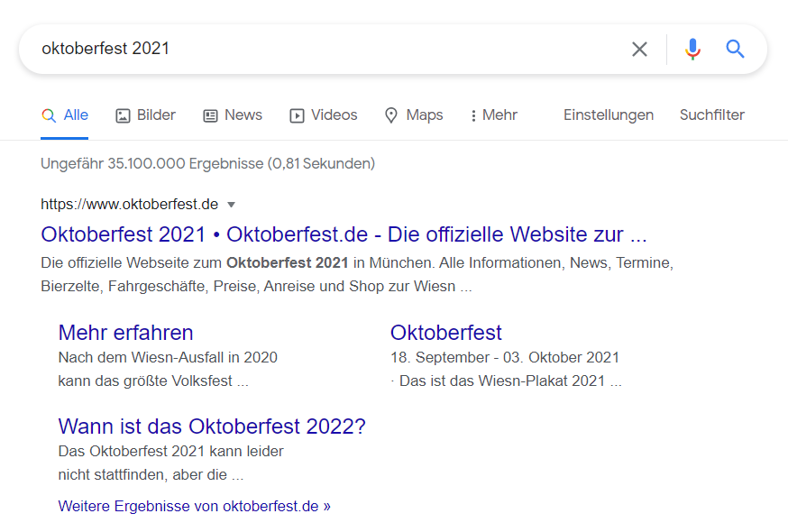Image resolution: width=788 pixels, height=532 pixels.
Task: Open Suchfilter options
Action: click(x=712, y=115)
